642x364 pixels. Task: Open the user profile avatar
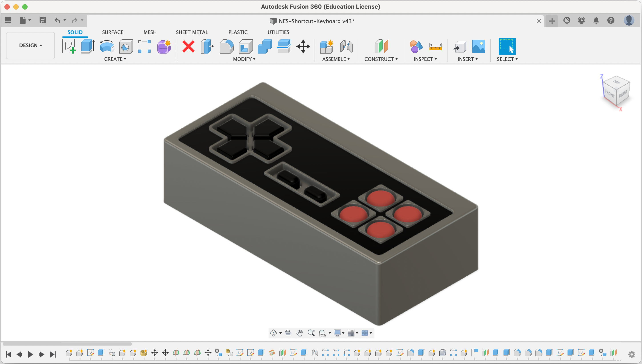click(629, 20)
